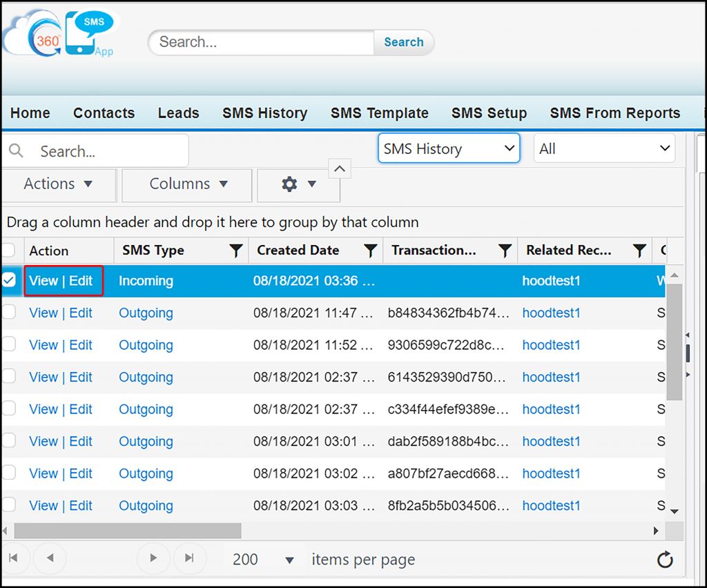Go to the first page of results

(x=14, y=558)
